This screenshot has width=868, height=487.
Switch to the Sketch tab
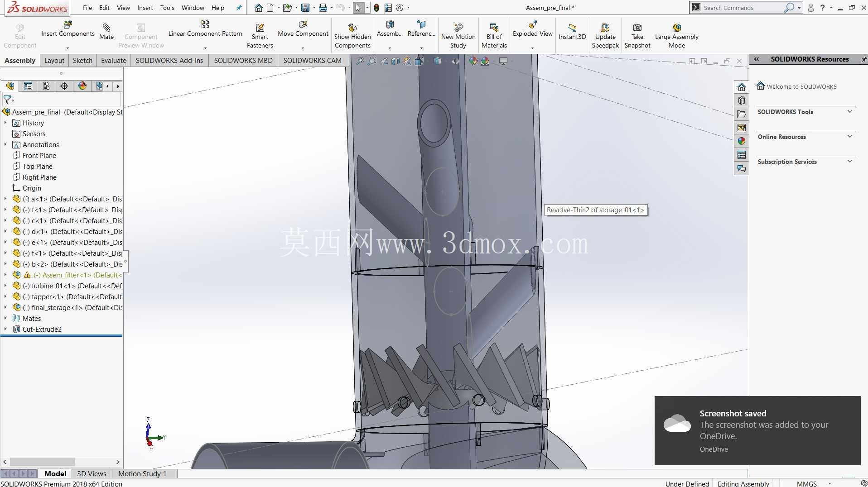pyautogui.click(x=82, y=60)
